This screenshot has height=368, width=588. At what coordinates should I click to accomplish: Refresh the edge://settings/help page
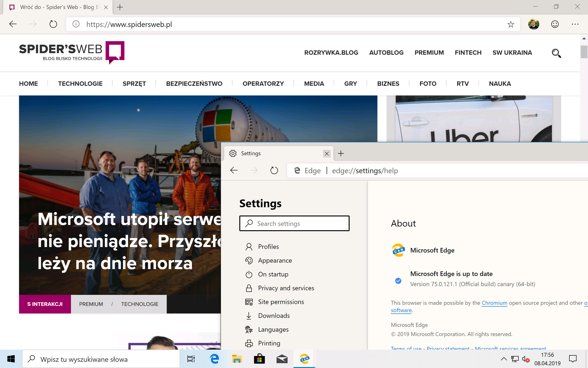[x=274, y=170]
